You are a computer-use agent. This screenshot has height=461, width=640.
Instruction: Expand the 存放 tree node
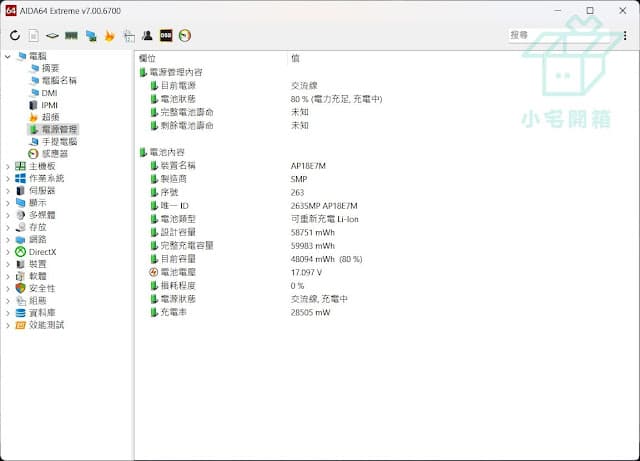[7, 227]
